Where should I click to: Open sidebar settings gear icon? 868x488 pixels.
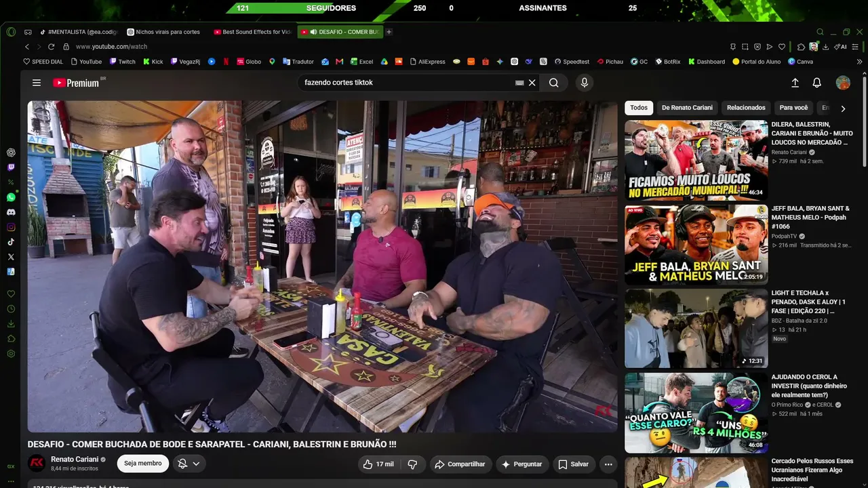(11, 354)
